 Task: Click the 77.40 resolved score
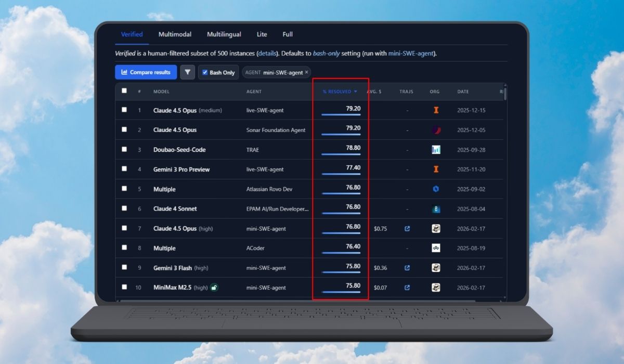pos(353,167)
